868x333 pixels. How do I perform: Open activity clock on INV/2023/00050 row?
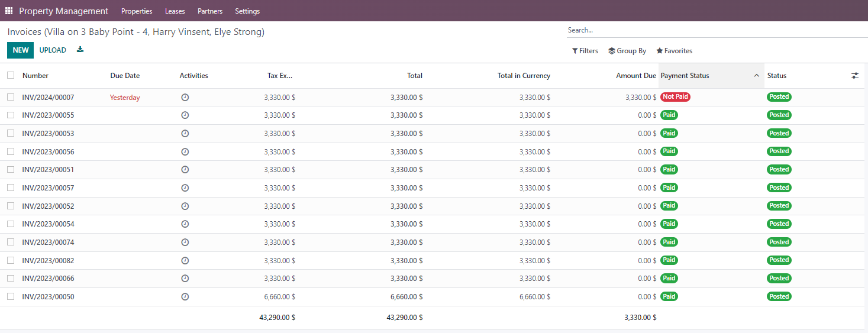pyautogui.click(x=185, y=297)
